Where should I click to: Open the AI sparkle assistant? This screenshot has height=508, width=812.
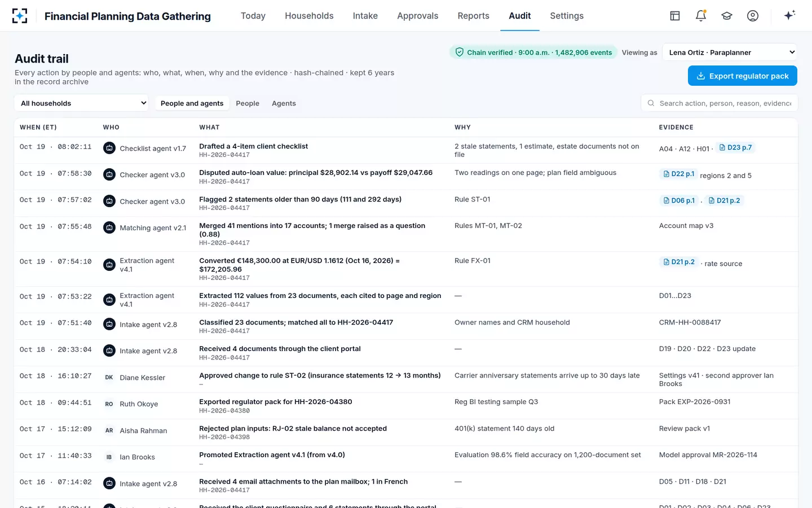coord(789,15)
